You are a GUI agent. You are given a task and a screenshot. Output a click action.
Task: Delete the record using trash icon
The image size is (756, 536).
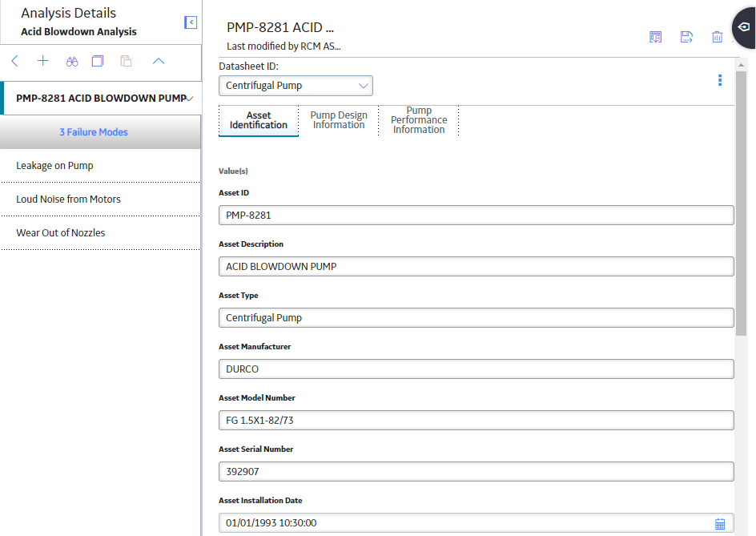[x=717, y=37]
